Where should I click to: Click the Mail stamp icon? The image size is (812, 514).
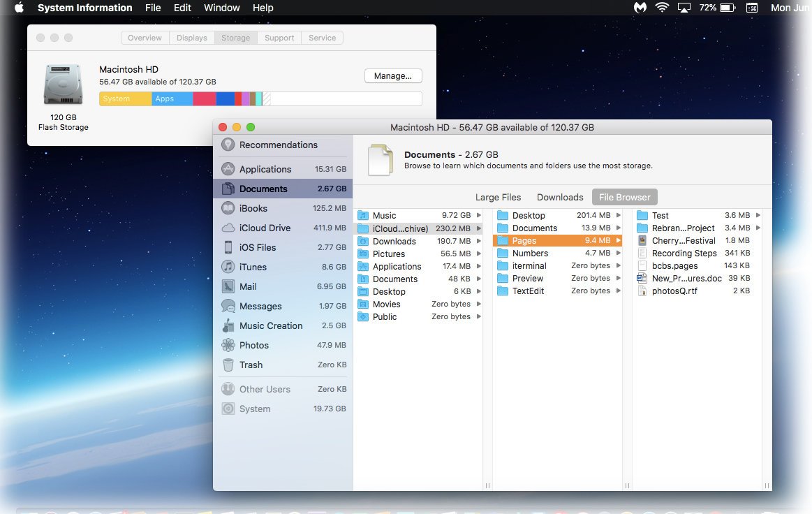[x=228, y=286]
